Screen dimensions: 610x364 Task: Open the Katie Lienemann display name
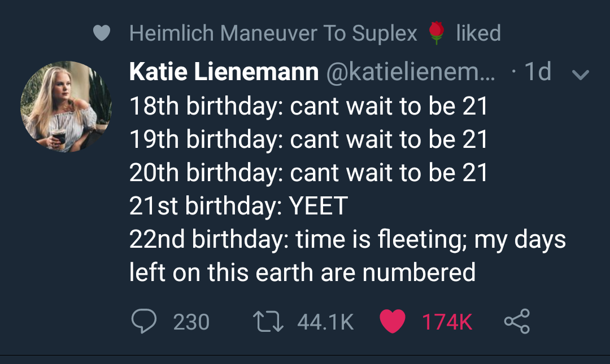pyautogui.click(x=224, y=72)
